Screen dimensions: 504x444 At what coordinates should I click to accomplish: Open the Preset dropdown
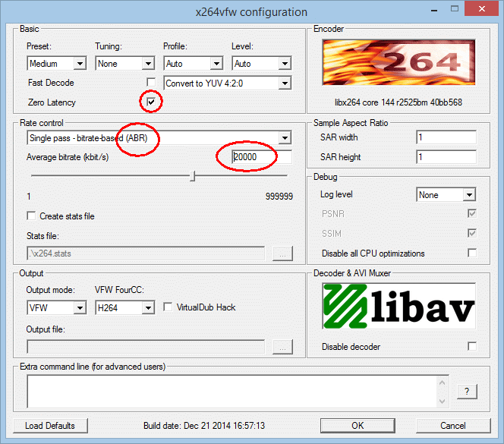pos(57,64)
